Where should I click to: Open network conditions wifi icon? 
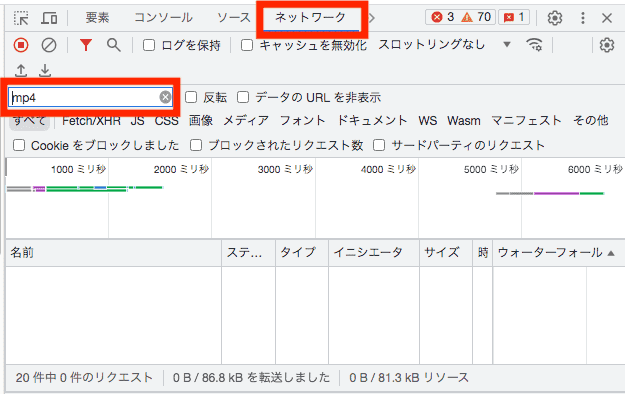[x=534, y=45]
